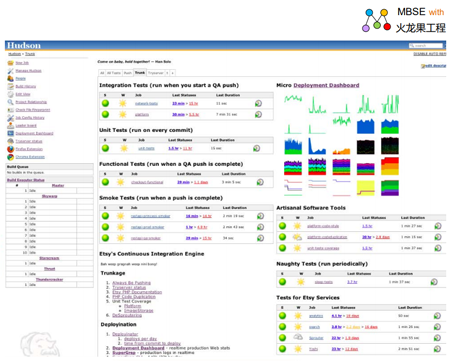This screenshot has width=450, height=361.
Task: Schedule a build for Sprouter job
Action: coord(437,338)
